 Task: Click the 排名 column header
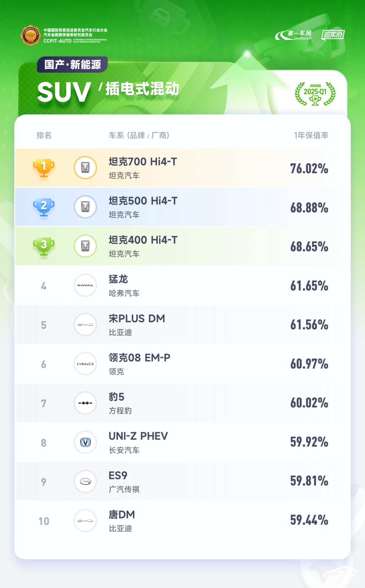[x=44, y=135]
